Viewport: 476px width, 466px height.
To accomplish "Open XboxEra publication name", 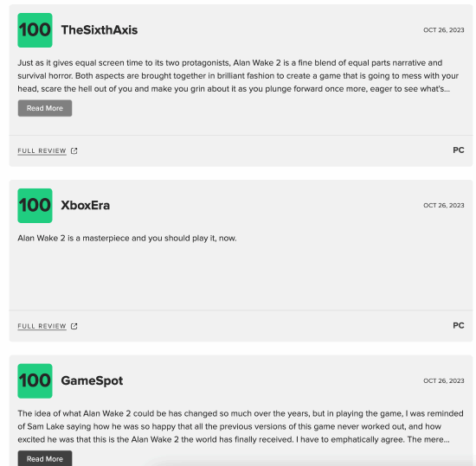I will pos(86,205).
